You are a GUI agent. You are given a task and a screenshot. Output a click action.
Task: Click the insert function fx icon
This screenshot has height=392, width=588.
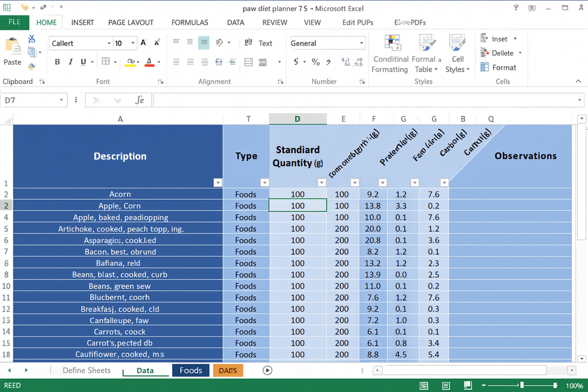(140, 100)
